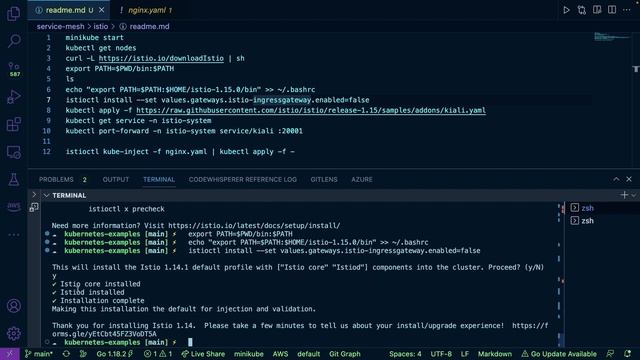640x360 pixels.
Task: Close the bottom panel
Action: (x=629, y=179)
